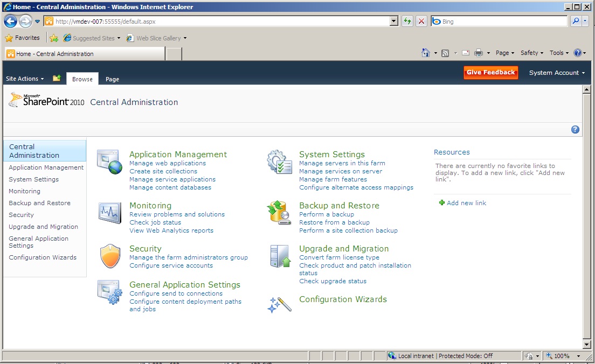Select the Browse tab
This screenshot has height=364, width=595.
point(82,79)
